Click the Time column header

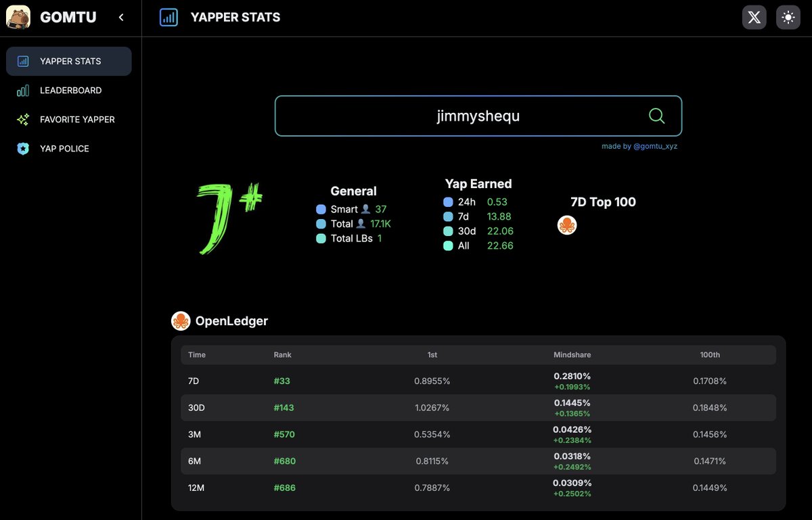[x=197, y=355]
